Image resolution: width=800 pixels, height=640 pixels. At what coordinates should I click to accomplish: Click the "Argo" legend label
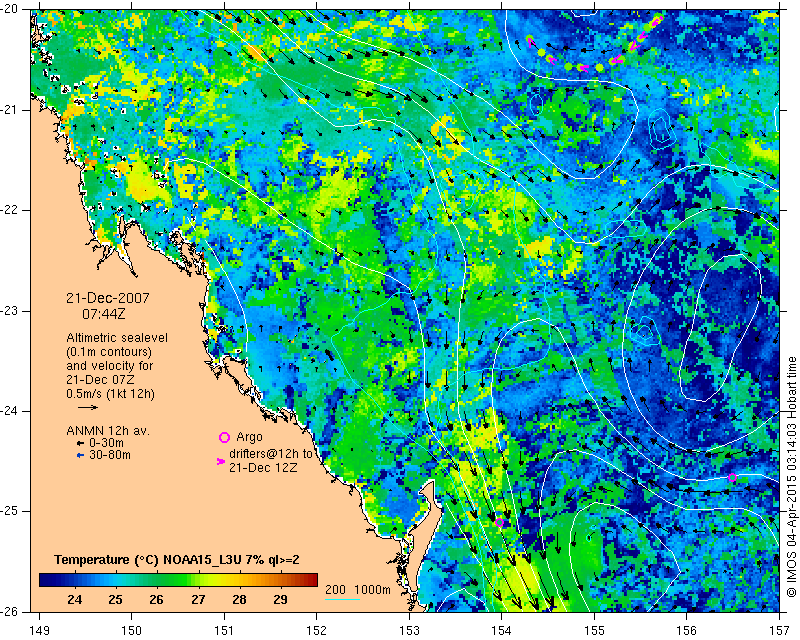[249, 437]
